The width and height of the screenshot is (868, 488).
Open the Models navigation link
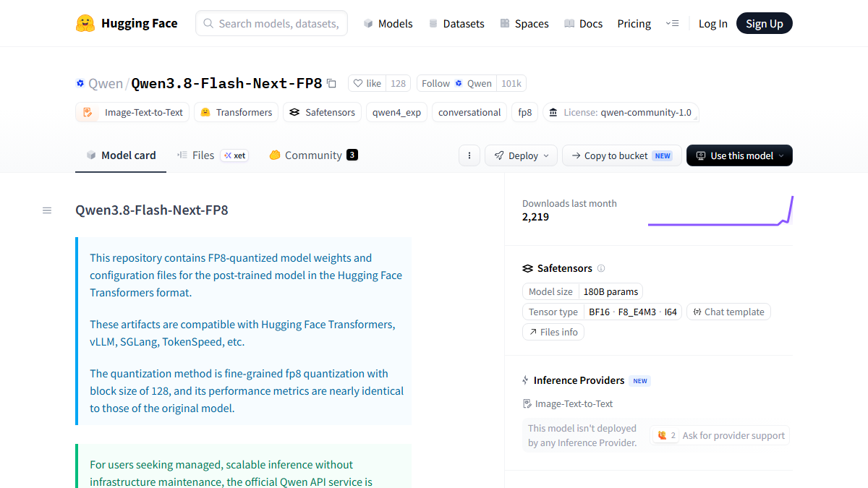pyautogui.click(x=388, y=23)
